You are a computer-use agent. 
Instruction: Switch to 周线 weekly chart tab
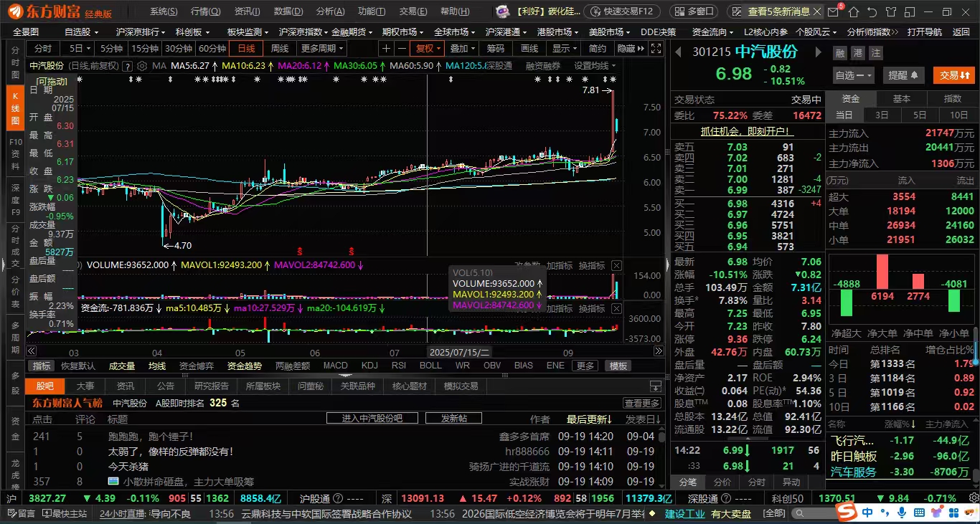[280, 48]
